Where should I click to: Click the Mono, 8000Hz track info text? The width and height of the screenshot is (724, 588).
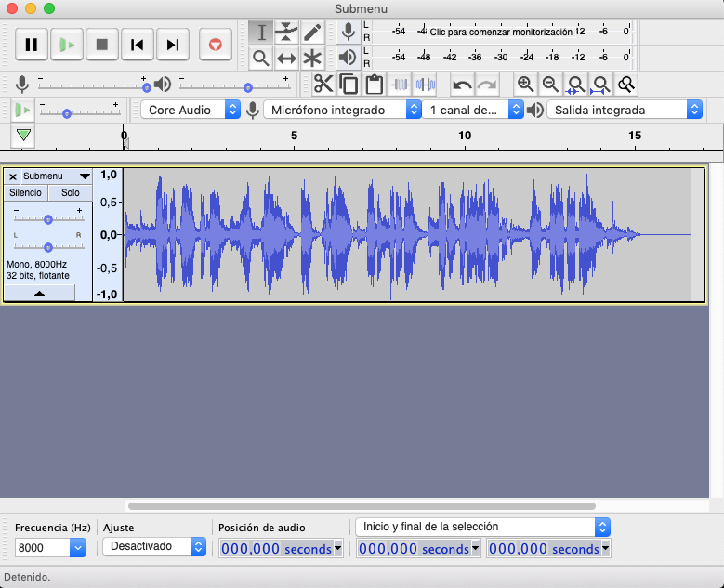point(36,265)
